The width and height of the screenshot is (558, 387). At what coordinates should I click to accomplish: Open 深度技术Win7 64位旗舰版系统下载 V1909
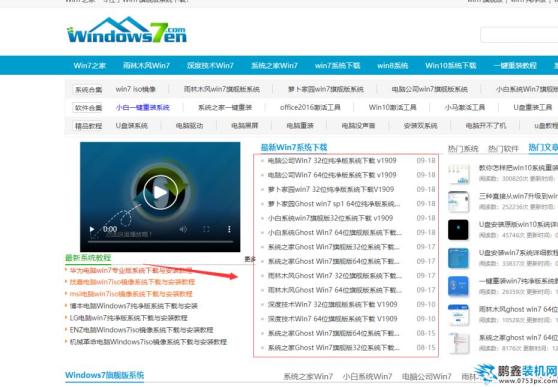coord(332,319)
